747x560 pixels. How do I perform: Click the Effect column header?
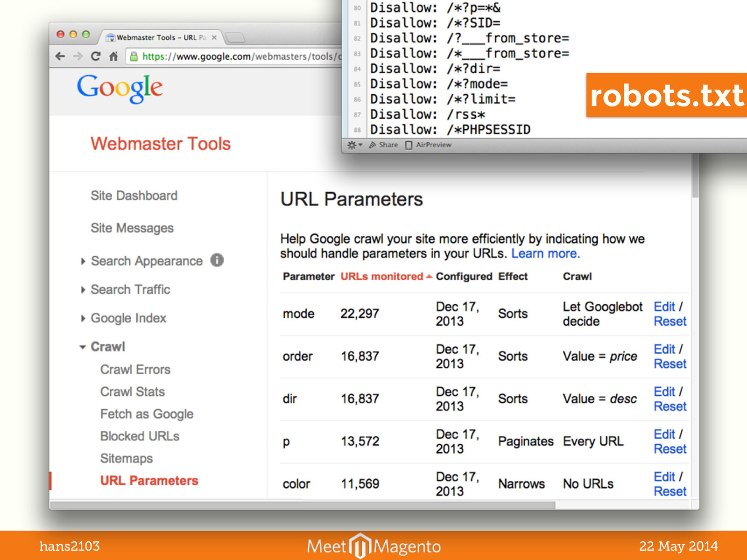[513, 277]
